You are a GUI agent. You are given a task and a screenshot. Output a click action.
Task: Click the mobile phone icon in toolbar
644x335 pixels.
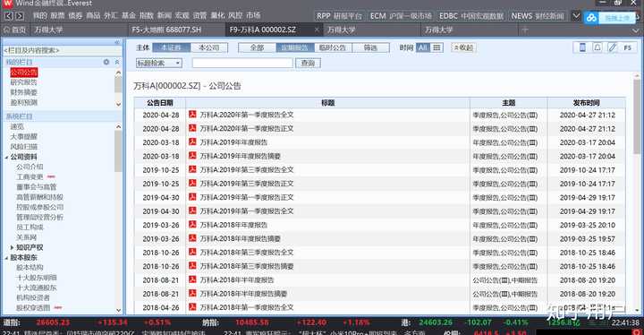[582, 47]
